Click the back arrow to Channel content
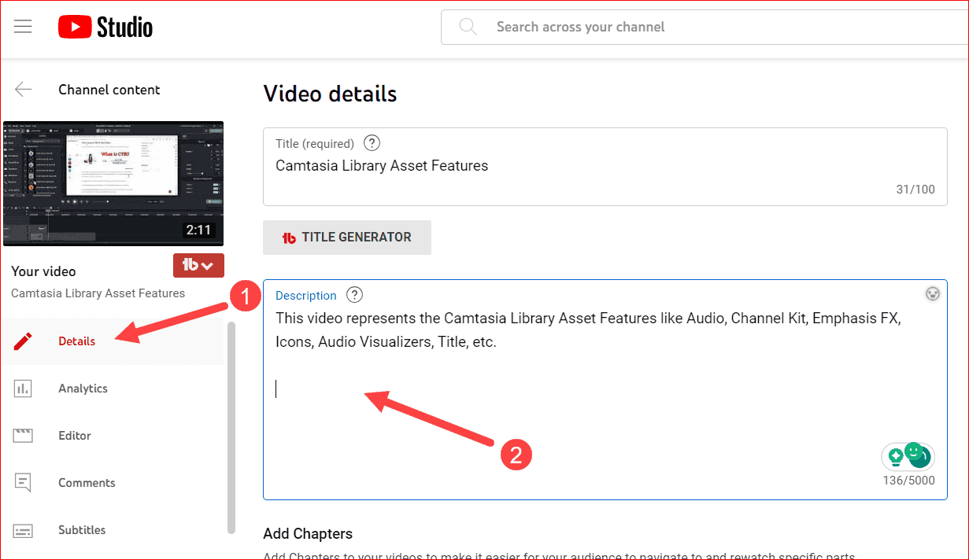Viewport: 969px width, 560px height. pyautogui.click(x=24, y=90)
